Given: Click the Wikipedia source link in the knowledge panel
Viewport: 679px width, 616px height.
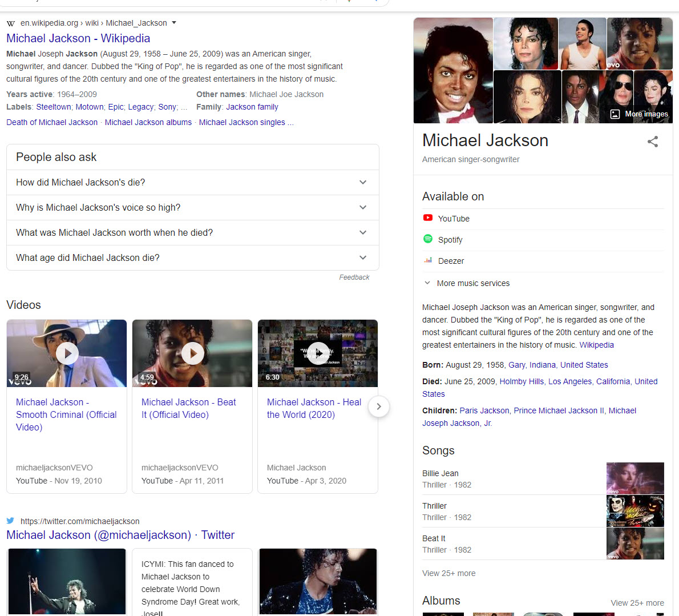Looking at the screenshot, I should pos(596,345).
